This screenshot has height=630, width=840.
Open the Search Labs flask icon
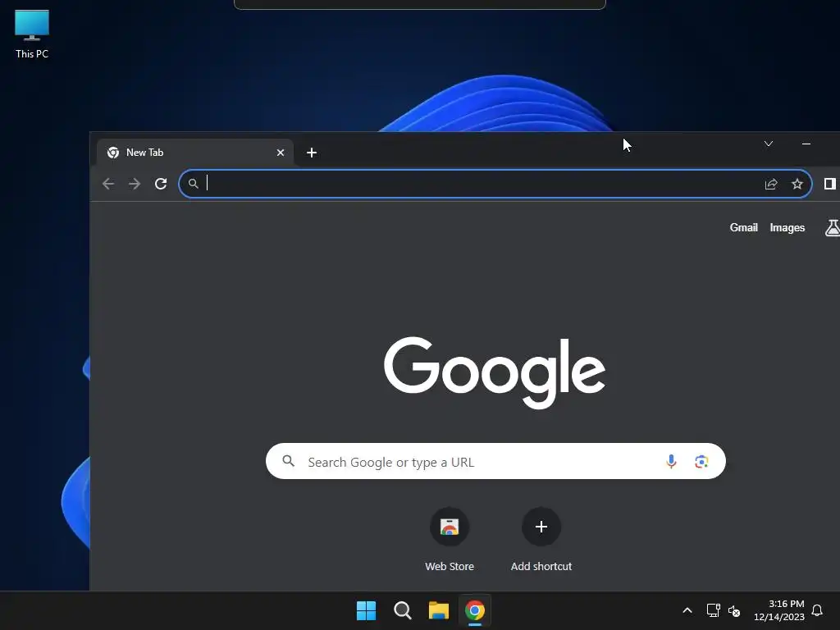pyautogui.click(x=833, y=228)
